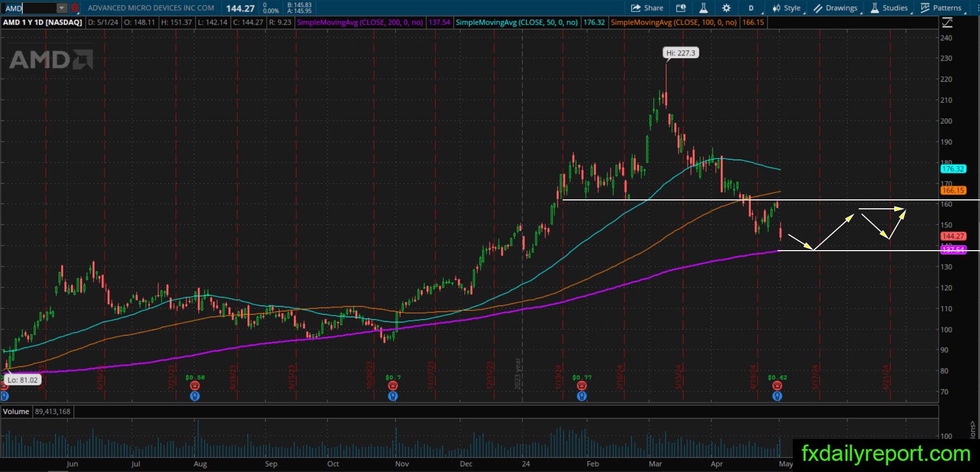Click the company name ADVANCED MICRO DEVICES INC COM
The image size is (980, 472).
coord(151,8)
